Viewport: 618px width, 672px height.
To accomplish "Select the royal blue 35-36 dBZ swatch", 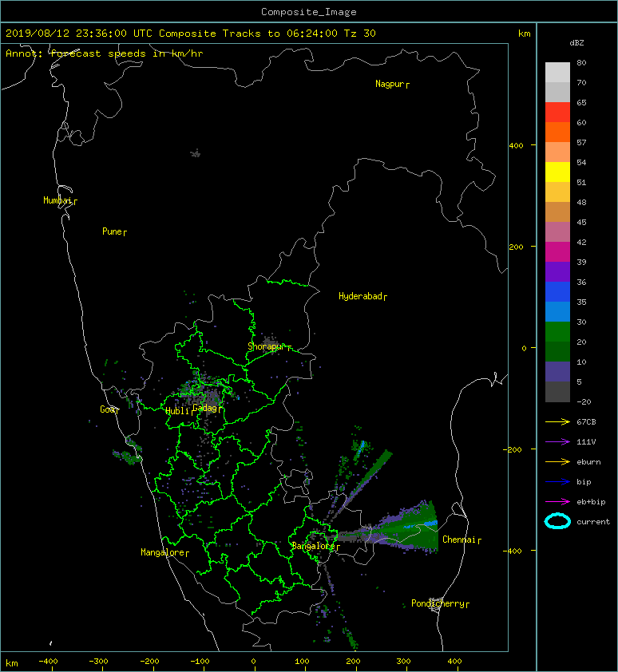I will click(x=557, y=292).
